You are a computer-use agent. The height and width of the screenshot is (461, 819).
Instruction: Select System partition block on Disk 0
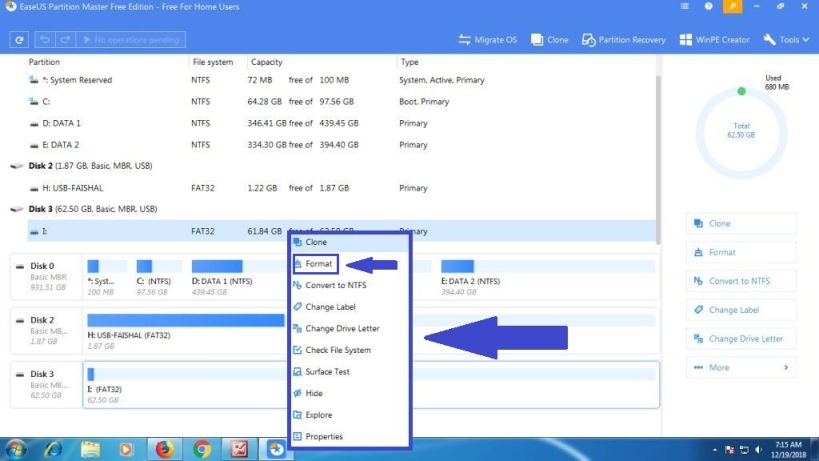point(107,277)
